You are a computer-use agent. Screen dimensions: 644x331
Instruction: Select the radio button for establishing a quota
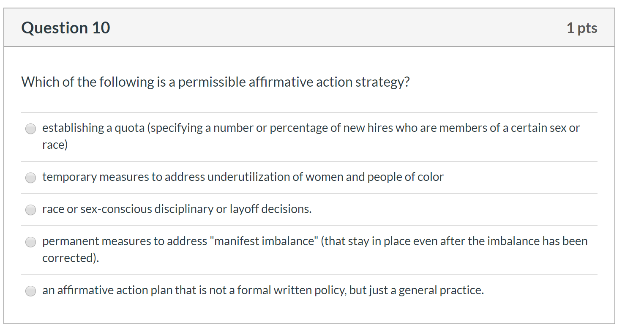31,129
